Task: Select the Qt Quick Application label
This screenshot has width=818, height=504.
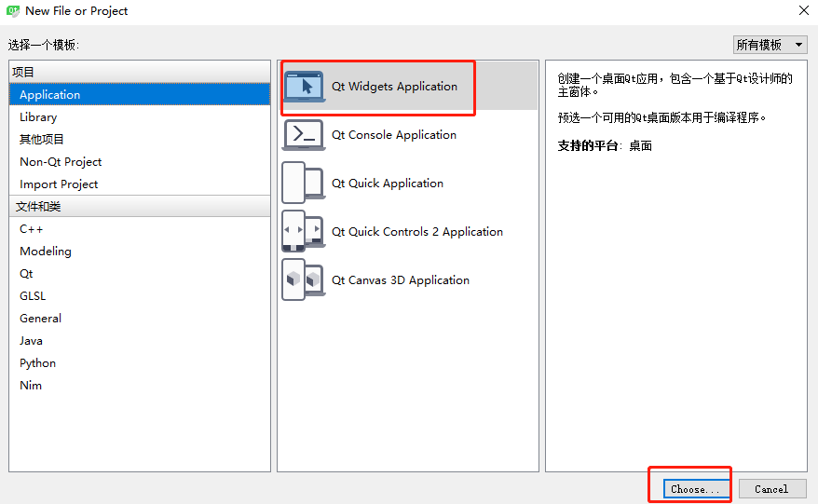Action: [388, 184]
